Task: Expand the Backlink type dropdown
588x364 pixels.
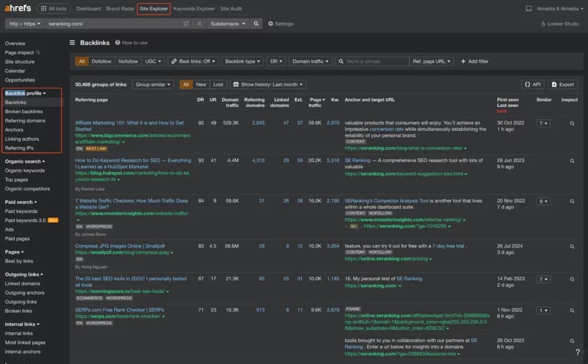Action: click(x=242, y=61)
